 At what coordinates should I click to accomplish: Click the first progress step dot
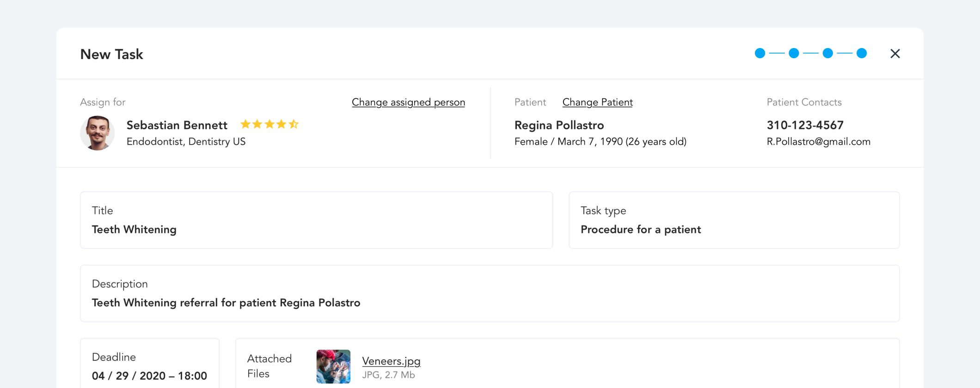click(759, 53)
